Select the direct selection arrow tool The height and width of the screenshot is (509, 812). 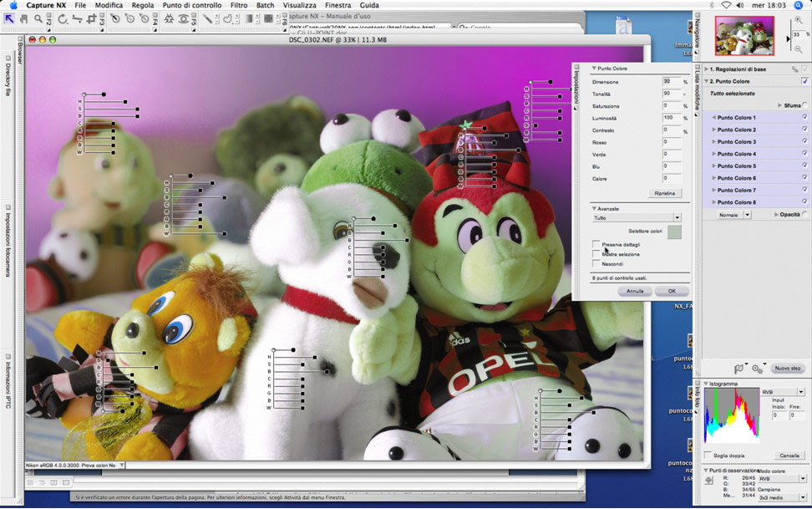(9, 19)
